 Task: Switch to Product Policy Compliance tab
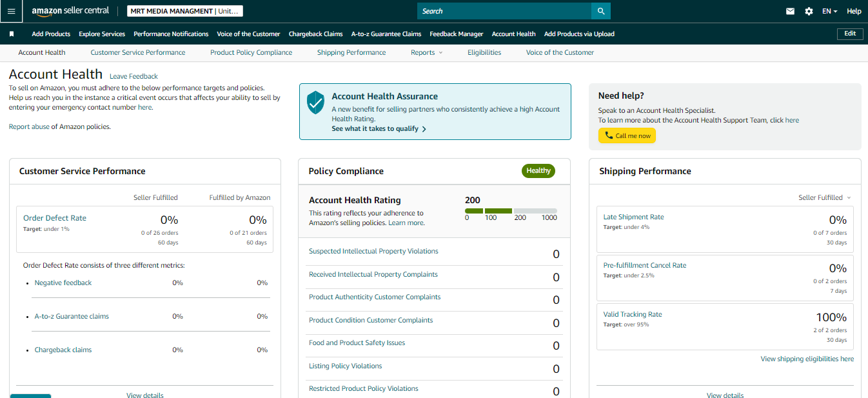[252, 52]
